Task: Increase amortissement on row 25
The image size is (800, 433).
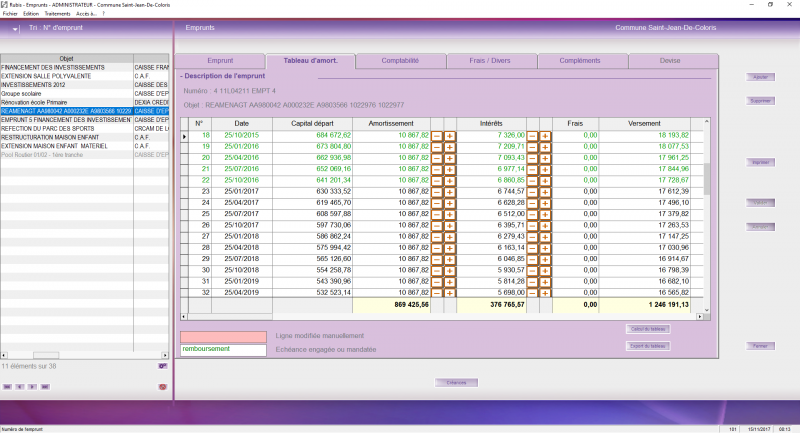Action: click(449, 215)
